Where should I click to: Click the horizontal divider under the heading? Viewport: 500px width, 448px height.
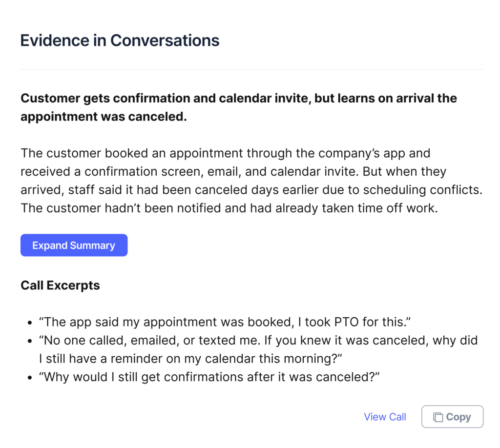251,69
